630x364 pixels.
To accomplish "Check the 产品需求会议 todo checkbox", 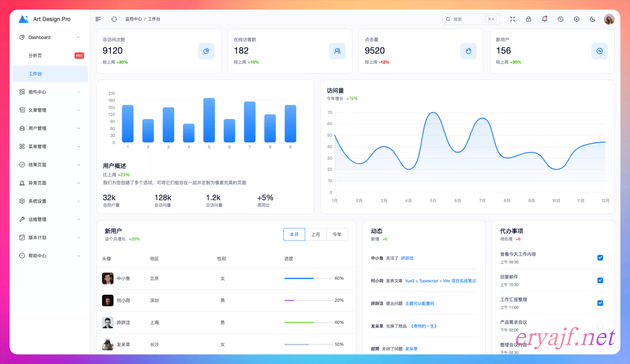I will click(600, 326).
